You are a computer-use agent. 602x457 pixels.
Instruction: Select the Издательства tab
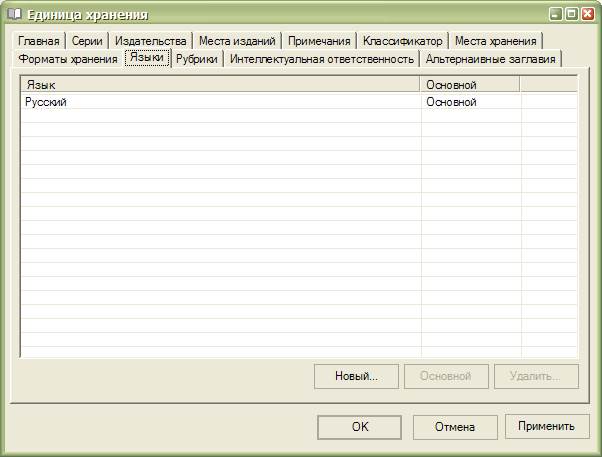tap(150, 41)
